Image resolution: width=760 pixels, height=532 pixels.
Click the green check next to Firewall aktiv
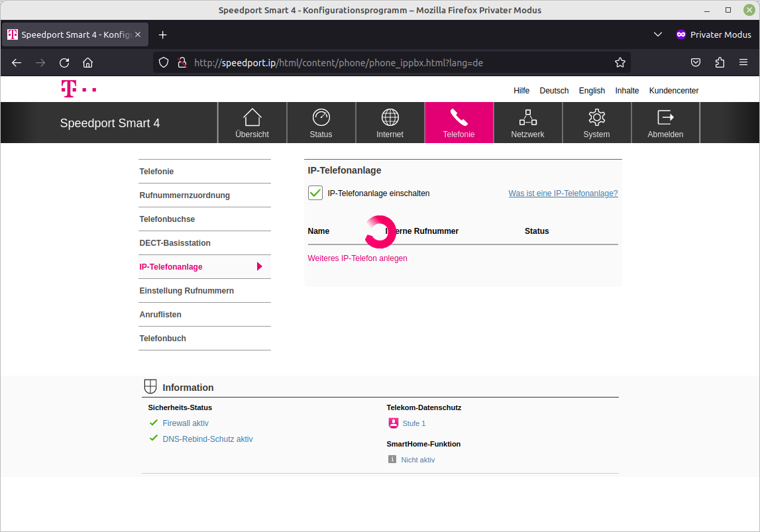pos(154,423)
